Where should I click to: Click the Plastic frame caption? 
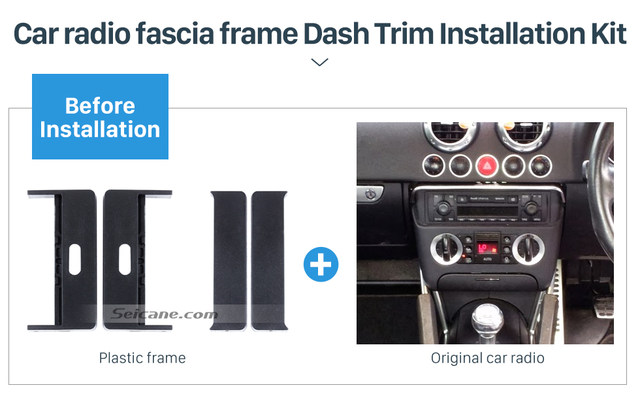tap(142, 358)
